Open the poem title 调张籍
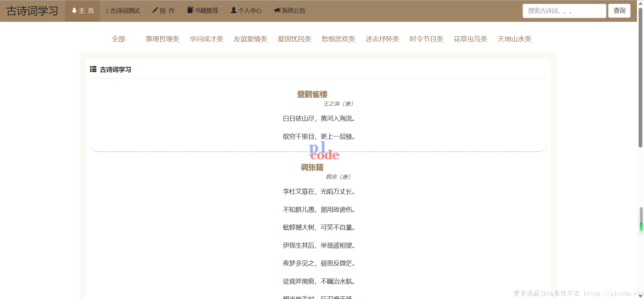This screenshot has width=644, height=299. pyautogui.click(x=312, y=167)
